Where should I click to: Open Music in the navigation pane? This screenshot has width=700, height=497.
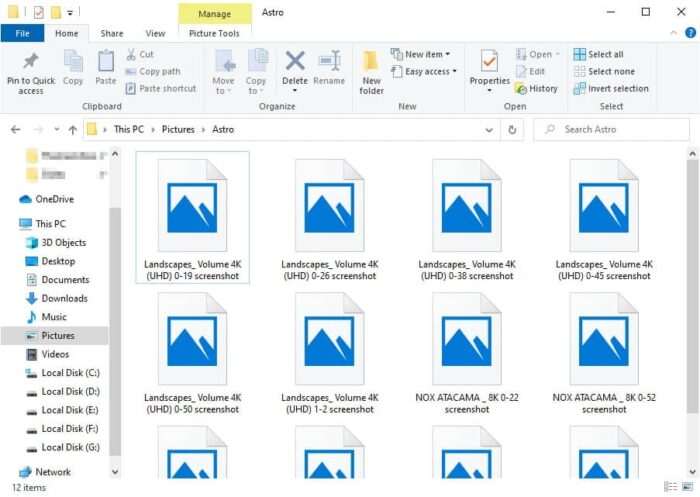46,317
